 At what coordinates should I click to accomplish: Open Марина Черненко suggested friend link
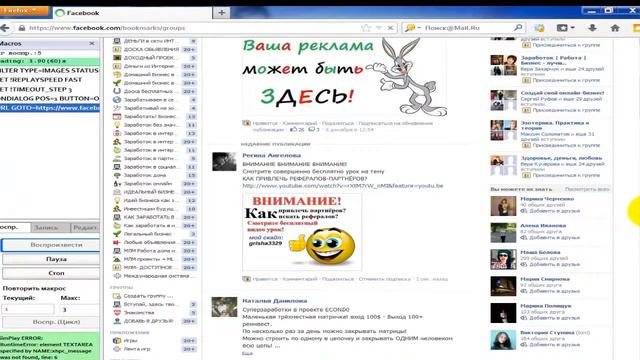547,199
